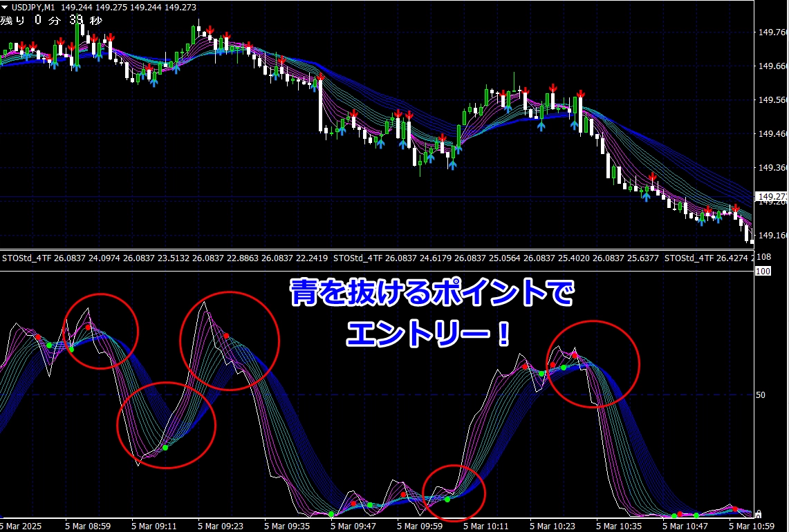
Task: Click blue up arrow beneath the 10:40 red arrow
Action: pyautogui.click(x=647, y=197)
